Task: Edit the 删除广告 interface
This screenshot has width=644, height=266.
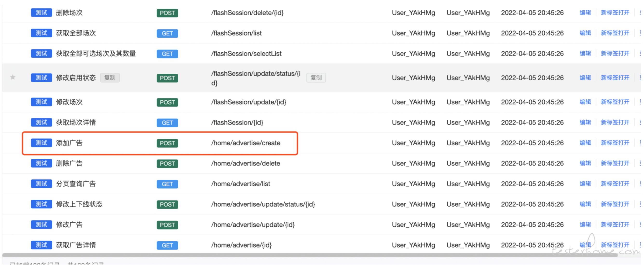Action: click(585, 163)
